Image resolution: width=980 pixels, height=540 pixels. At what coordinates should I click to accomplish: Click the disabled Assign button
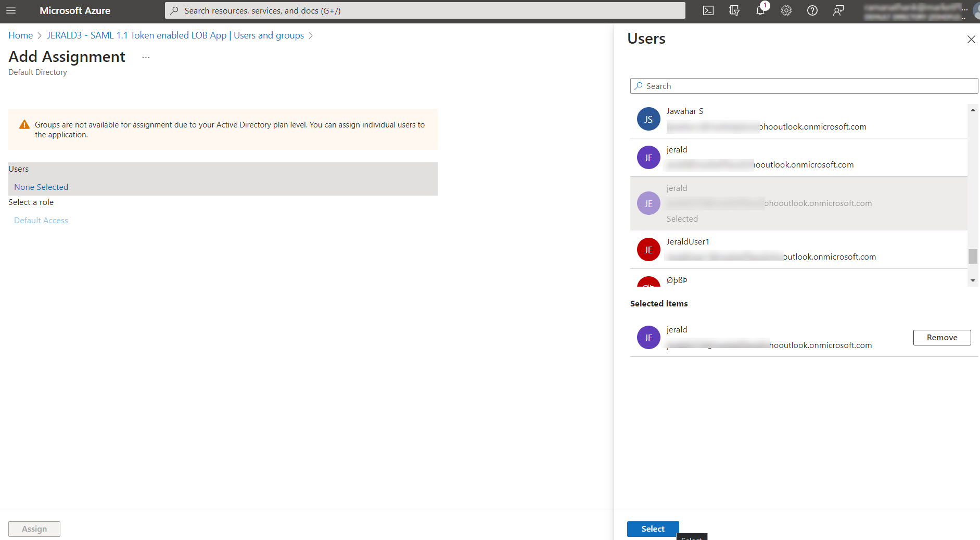click(34, 529)
